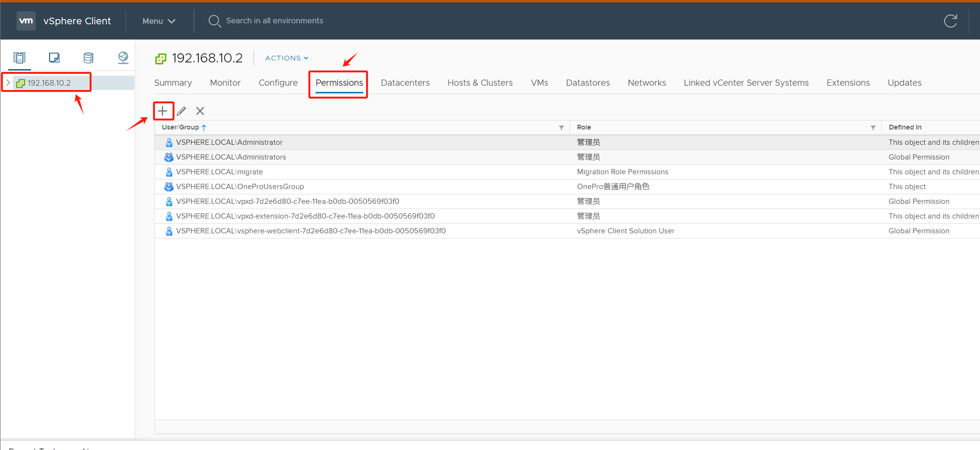Remove the selected permission with X icon

tap(200, 111)
